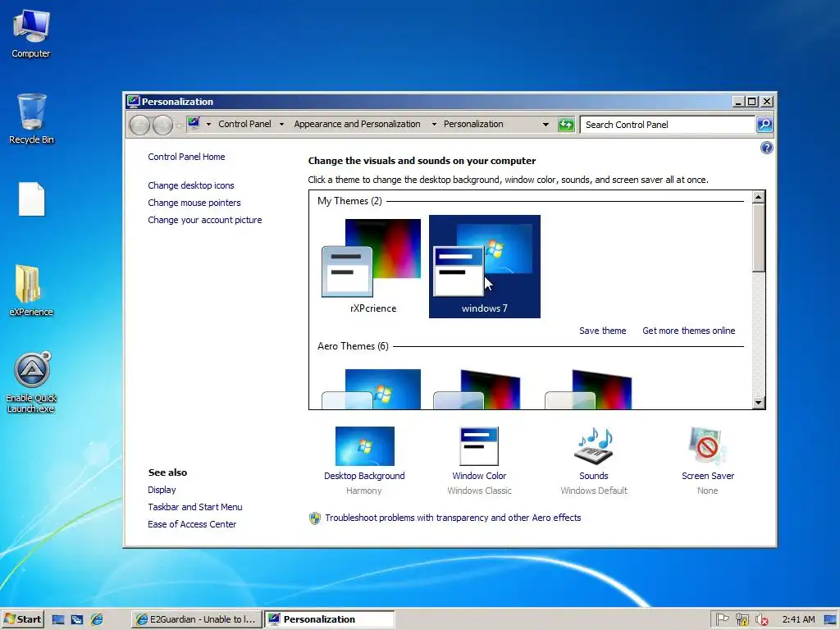Open Taskbar and Start Menu link

pyautogui.click(x=195, y=507)
